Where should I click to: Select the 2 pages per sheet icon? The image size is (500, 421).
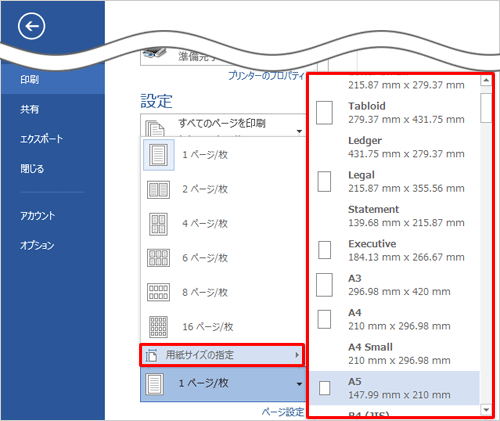pos(158,190)
